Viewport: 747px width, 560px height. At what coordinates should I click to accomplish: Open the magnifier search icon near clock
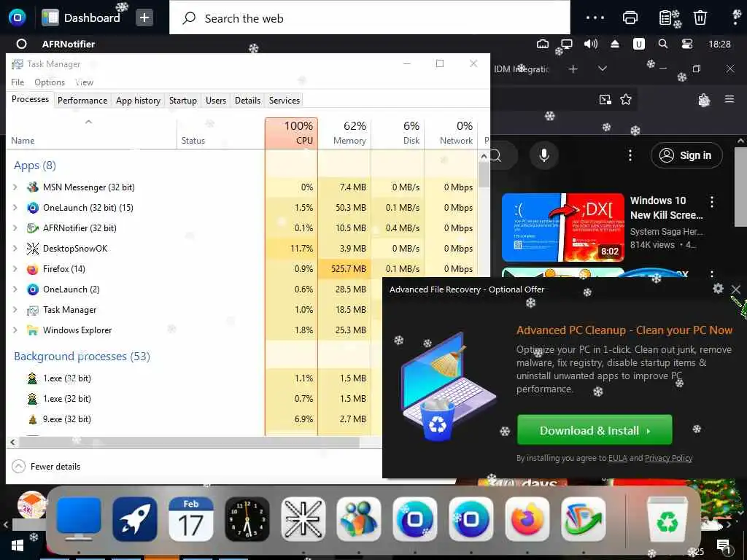(662, 44)
